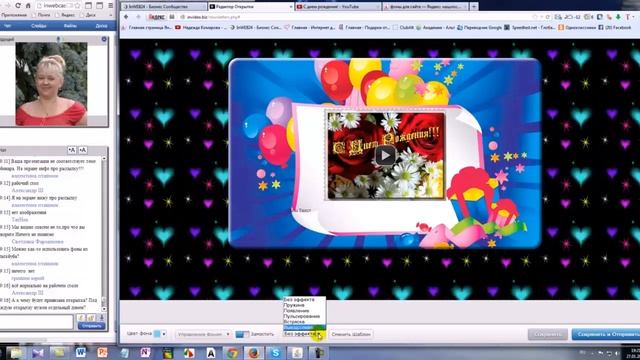Image resolution: width=640 pixels, height=360 pixels.
Task: Open the Диск bookmark in Chrome
Action: click(x=87, y=15)
